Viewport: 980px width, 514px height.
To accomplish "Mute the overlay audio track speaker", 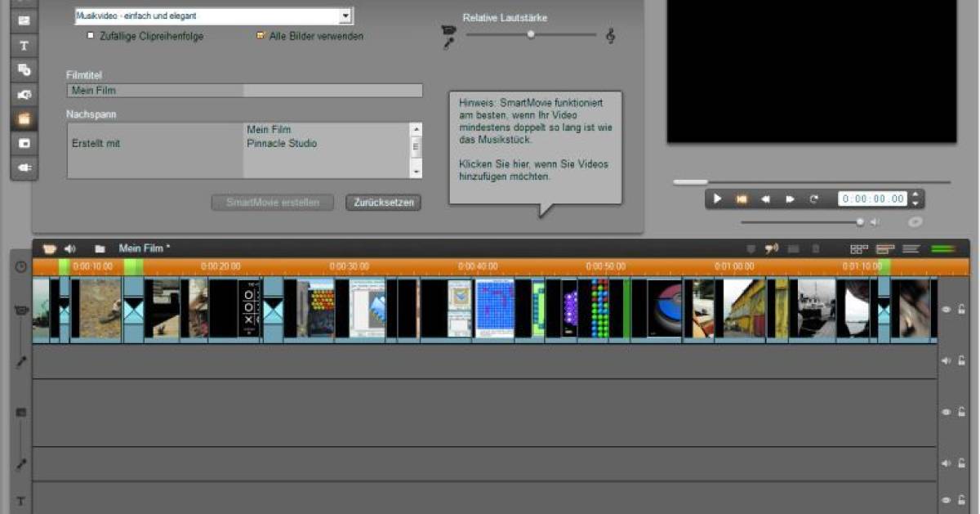I will click(x=947, y=463).
